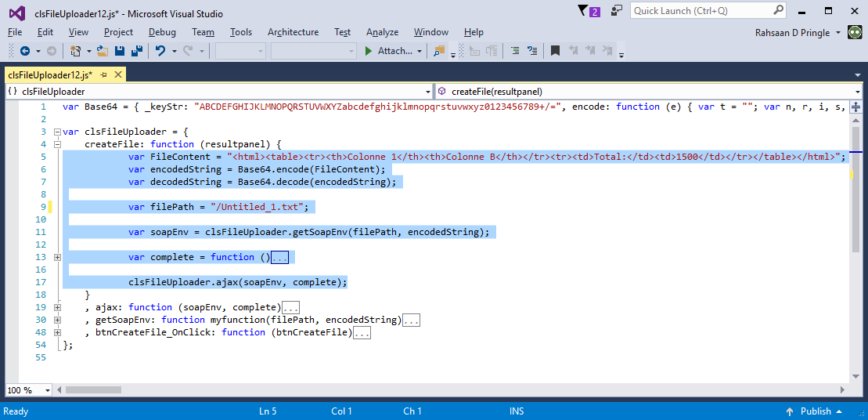Collapse the createFile function at line 4
The height and width of the screenshot is (420, 868).
pos(57,144)
